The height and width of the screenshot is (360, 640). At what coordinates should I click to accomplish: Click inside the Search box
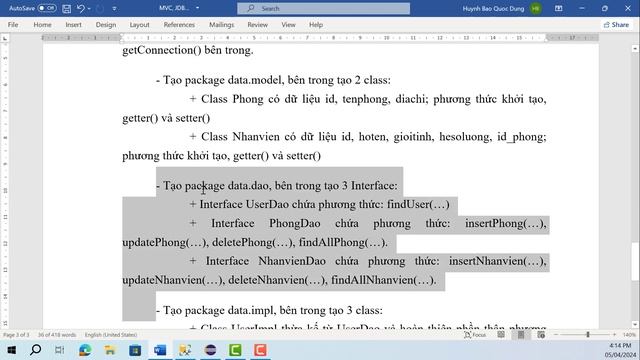pyautogui.click(x=324, y=8)
